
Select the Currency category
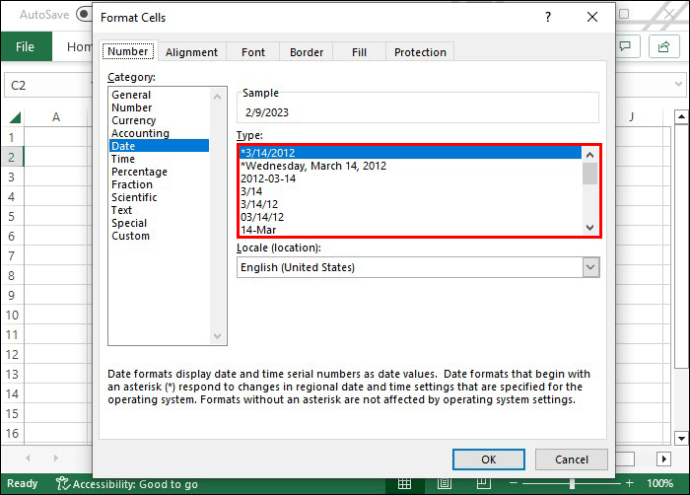(x=133, y=120)
